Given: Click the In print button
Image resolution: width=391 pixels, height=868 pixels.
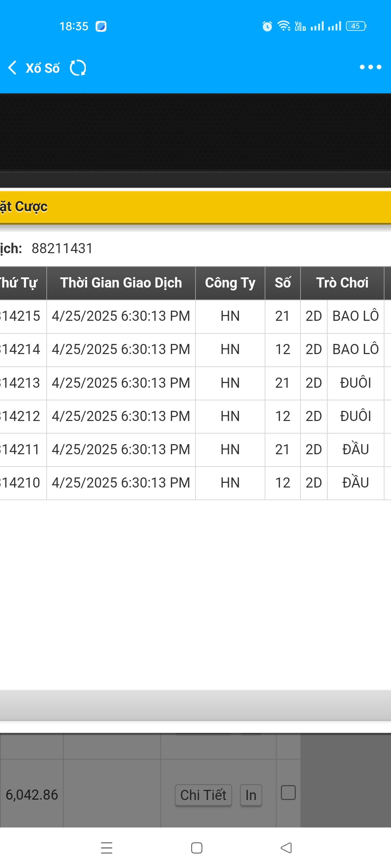Looking at the screenshot, I should (251, 795).
